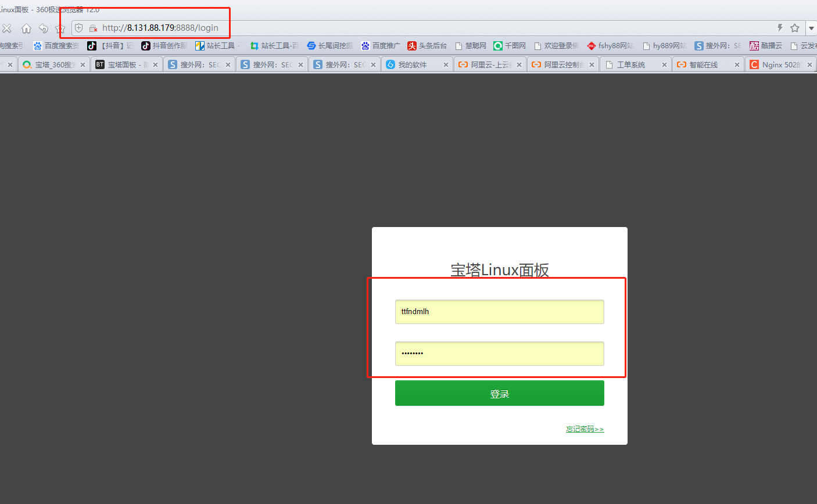The image size is (817, 504).
Task: Close the 阿里云-上云 tab
Action: tap(519, 65)
